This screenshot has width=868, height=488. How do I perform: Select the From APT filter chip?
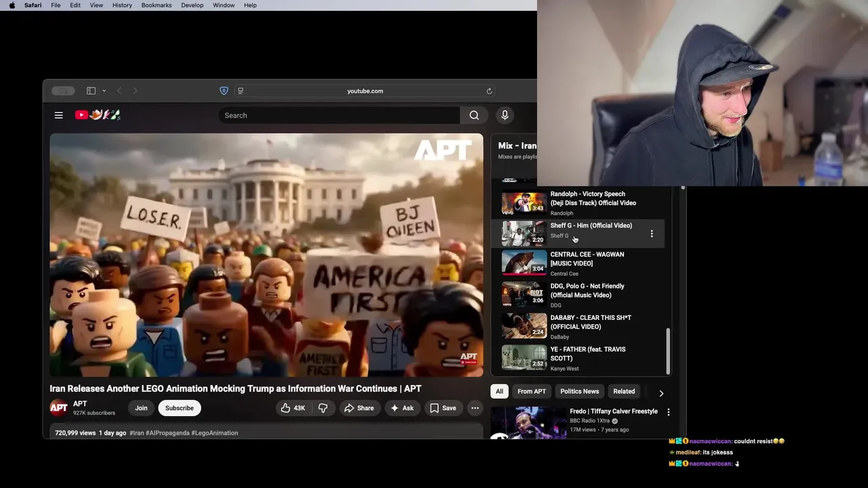(532, 392)
